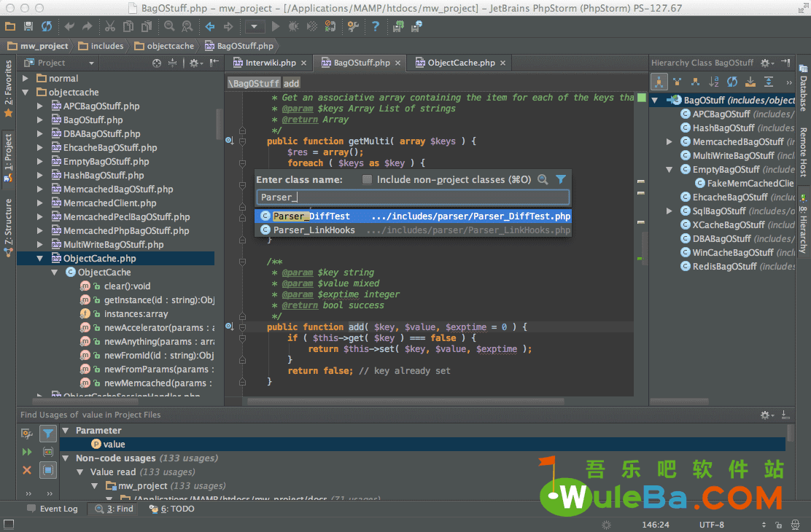Click the Hierarchy autoscroll to source icon
The height and width of the screenshot is (532, 811).
coord(750,82)
